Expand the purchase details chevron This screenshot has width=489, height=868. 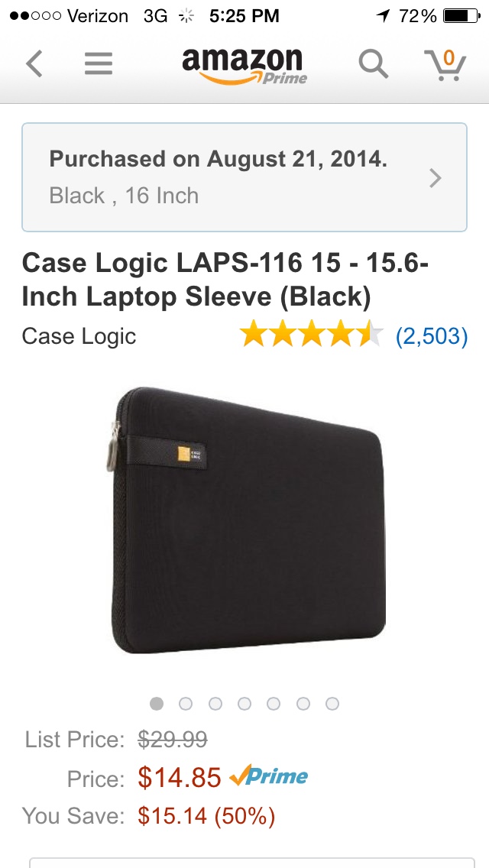click(x=436, y=178)
